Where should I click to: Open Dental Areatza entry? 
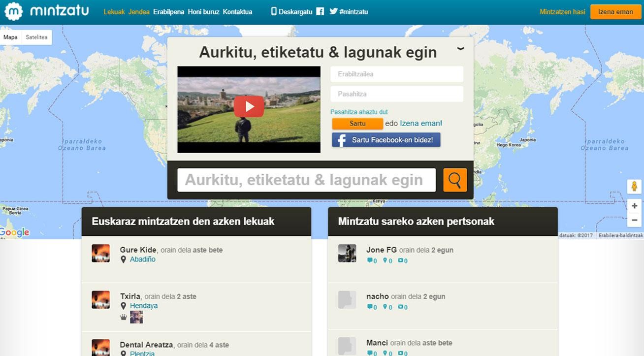click(x=146, y=345)
